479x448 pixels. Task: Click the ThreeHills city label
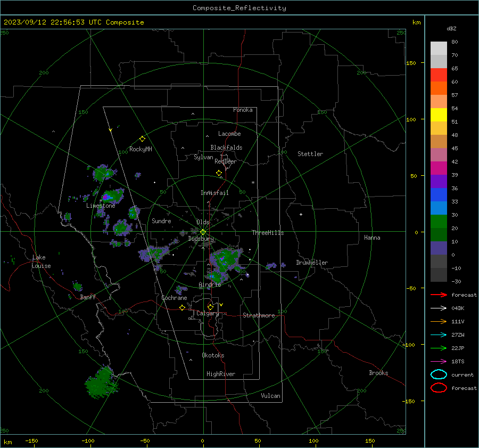[x=268, y=233]
